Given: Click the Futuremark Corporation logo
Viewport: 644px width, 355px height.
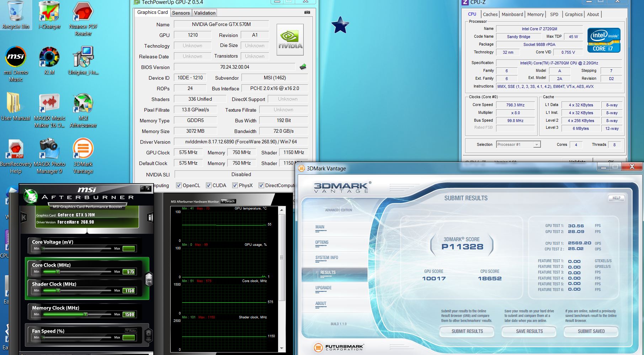Looking at the screenshot, I should point(339,348).
